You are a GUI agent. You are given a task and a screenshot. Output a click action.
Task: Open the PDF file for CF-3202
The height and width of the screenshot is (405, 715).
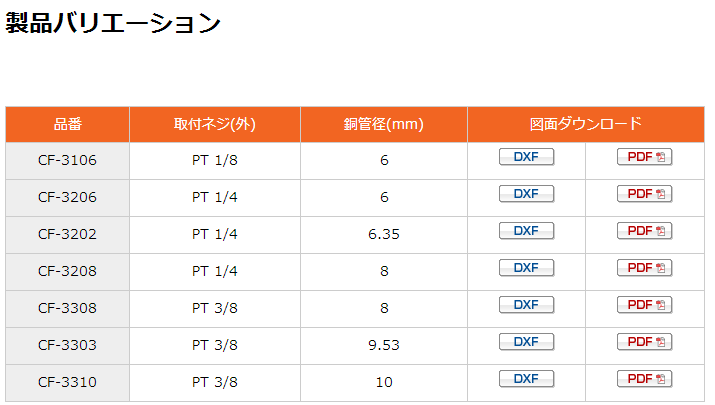click(x=644, y=231)
